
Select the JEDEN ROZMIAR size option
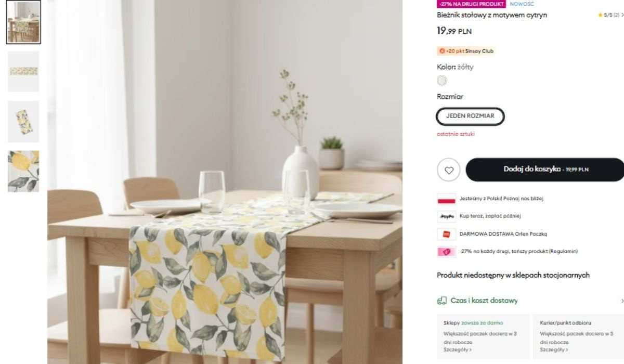click(470, 116)
